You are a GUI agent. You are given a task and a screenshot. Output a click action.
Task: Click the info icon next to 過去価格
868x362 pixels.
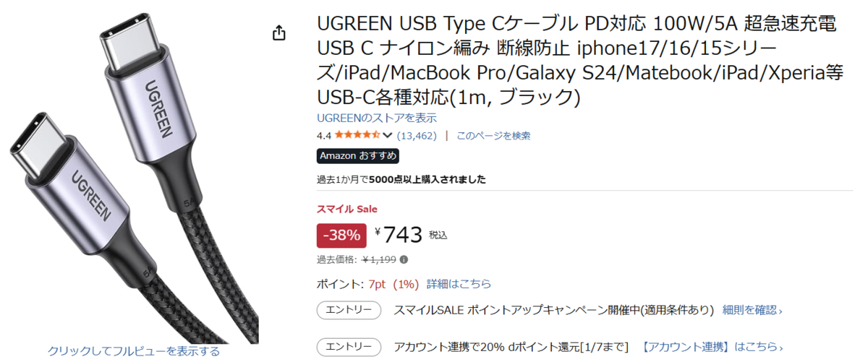404,260
